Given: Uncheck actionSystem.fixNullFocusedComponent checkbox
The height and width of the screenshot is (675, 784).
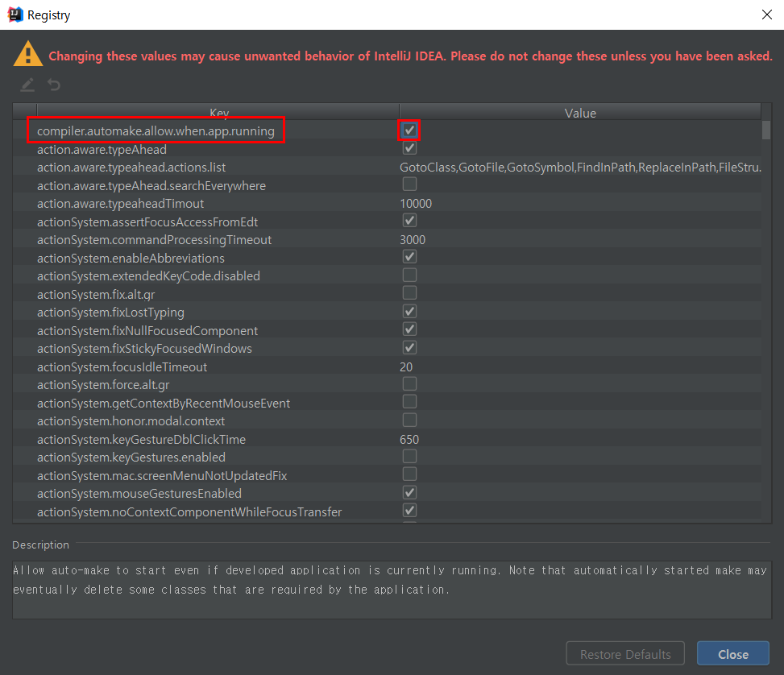Looking at the screenshot, I should click(x=409, y=329).
